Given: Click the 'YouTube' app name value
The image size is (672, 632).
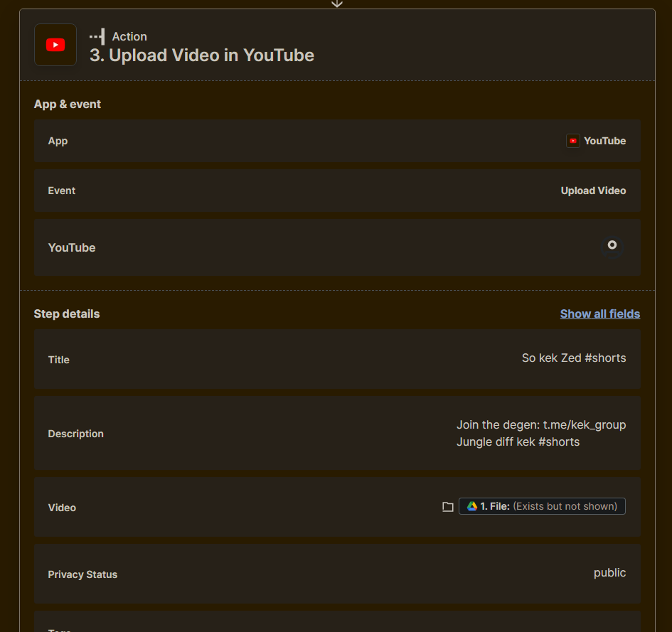Looking at the screenshot, I should [x=604, y=141].
